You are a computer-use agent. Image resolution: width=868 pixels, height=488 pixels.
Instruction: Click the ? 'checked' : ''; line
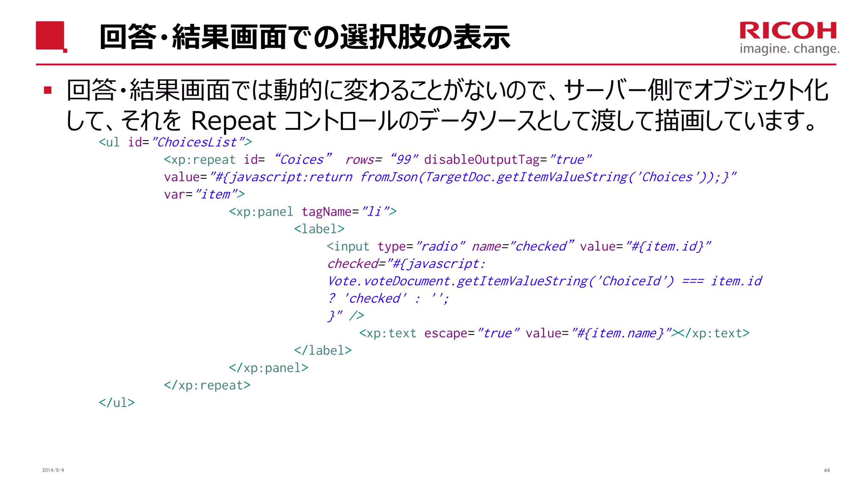click(388, 298)
